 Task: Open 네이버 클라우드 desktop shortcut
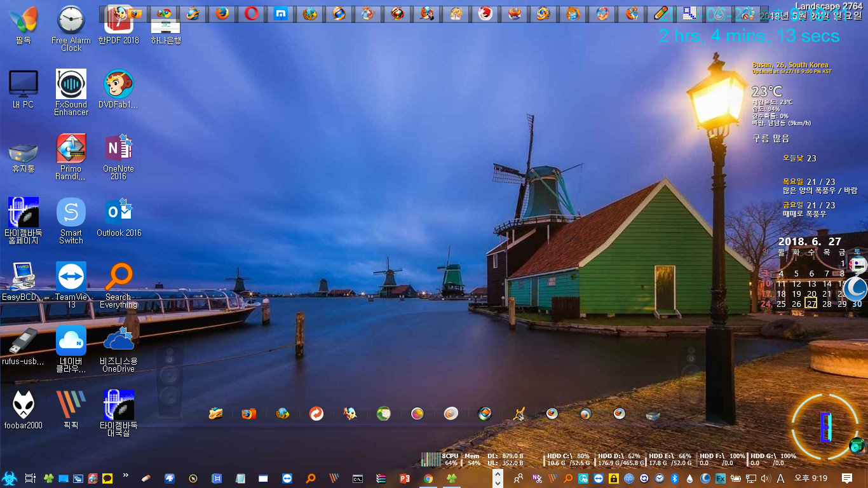(x=71, y=349)
